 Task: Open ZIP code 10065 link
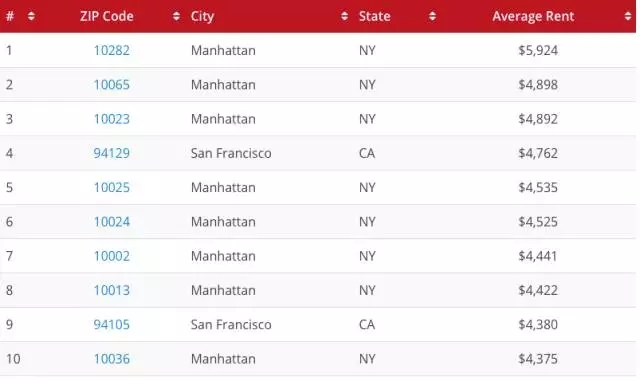point(111,85)
